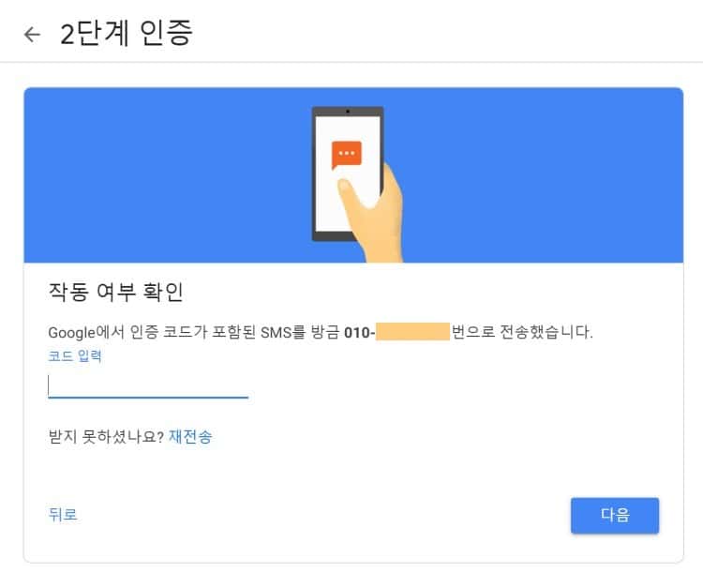The width and height of the screenshot is (703, 588).
Task: Click the 재전송 resend link
Action: pyautogui.click(x=190, y=437)
